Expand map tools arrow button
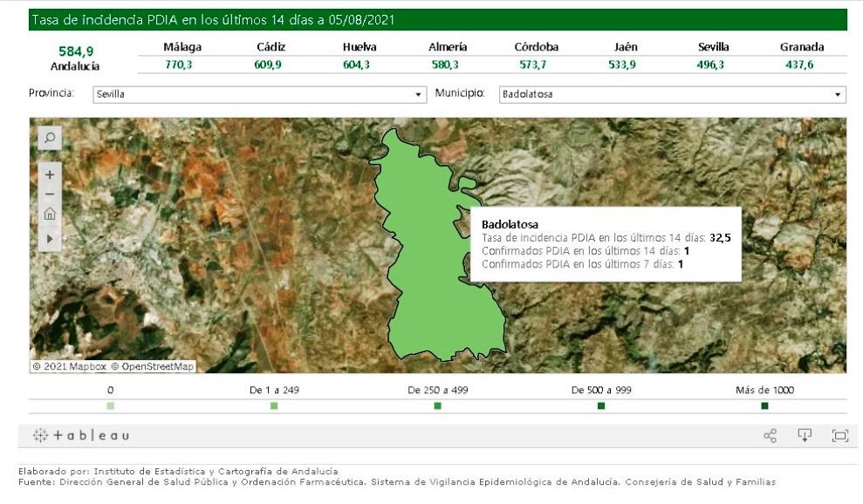The height and width of the screenshot is (504, 863). (x=50, y=237)
